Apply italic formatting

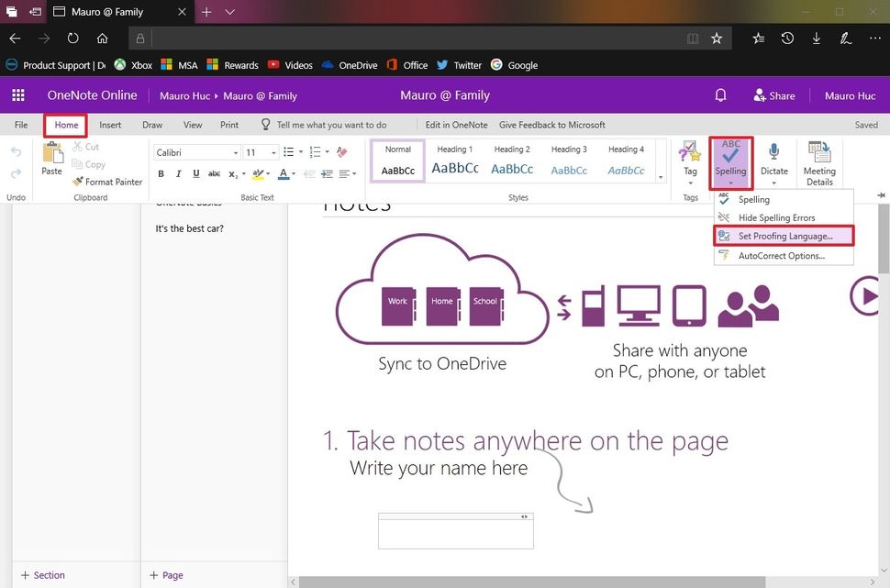177,173
